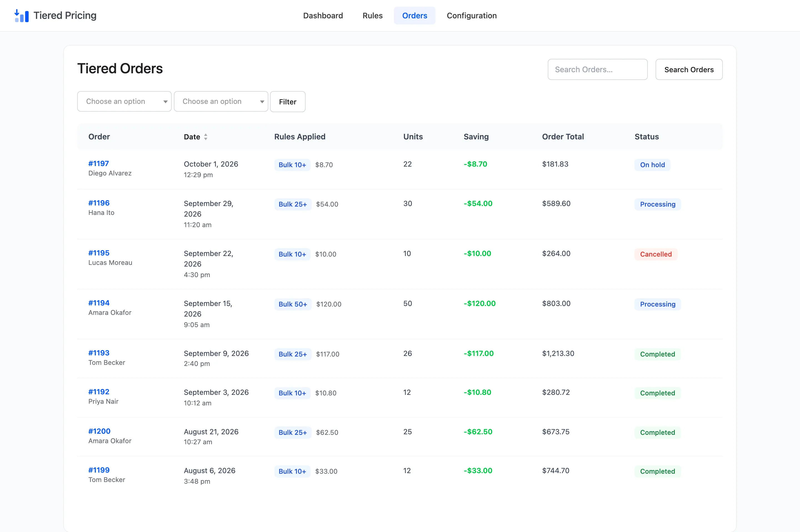
Task: Click the Units column header
Action: 413,137
